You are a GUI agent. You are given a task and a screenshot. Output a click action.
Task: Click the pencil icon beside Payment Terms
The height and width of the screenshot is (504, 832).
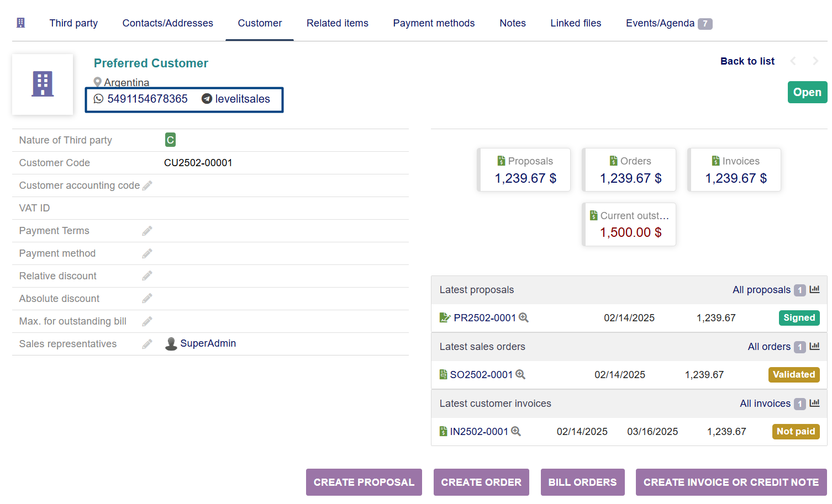pos(147,231)
